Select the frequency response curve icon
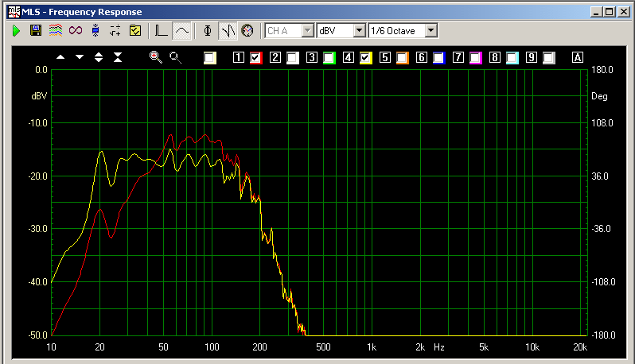This screenshot has width=635, height=364. pos(182,31)
